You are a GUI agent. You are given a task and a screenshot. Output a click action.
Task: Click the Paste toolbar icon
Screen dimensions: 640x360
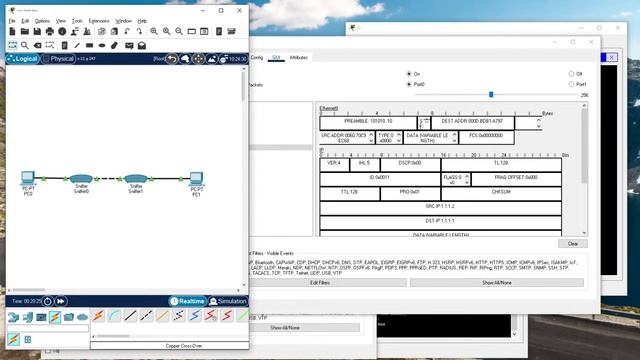114,31
